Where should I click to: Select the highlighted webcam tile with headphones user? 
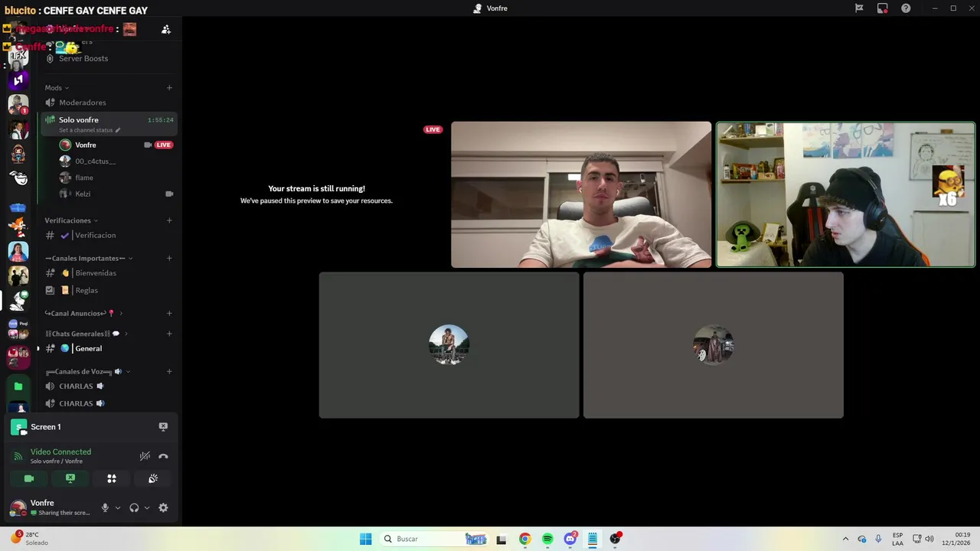[x=846, y=194]
